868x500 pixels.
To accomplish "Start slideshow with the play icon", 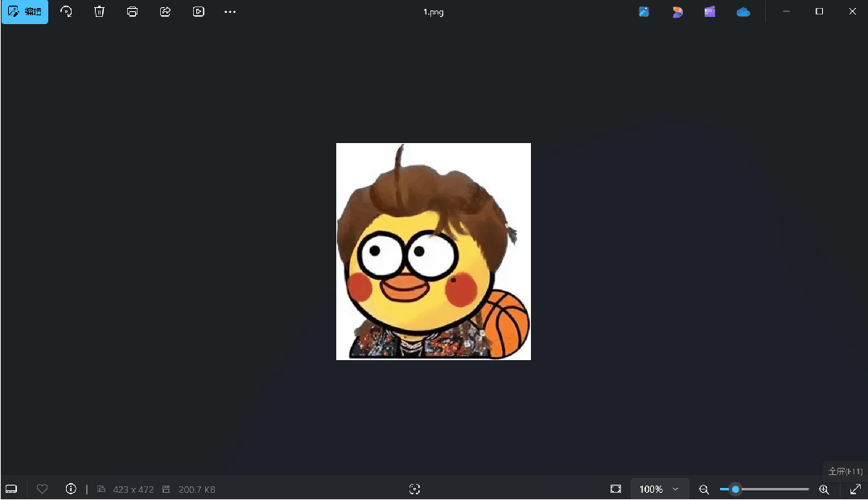I will (x=198, y=12).
